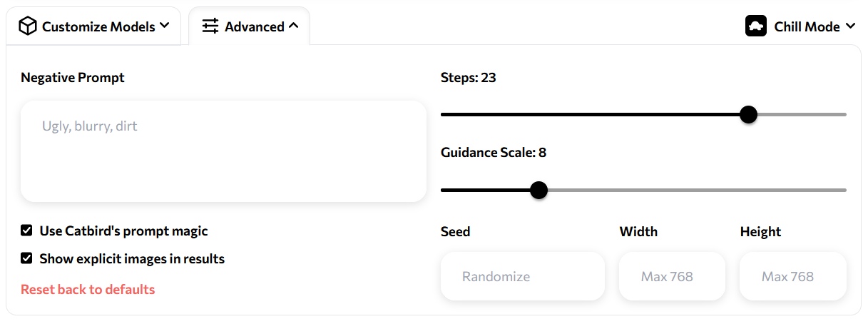Click the Width Max 768 field
868x324 pixels.
click(x=672, y=276)
